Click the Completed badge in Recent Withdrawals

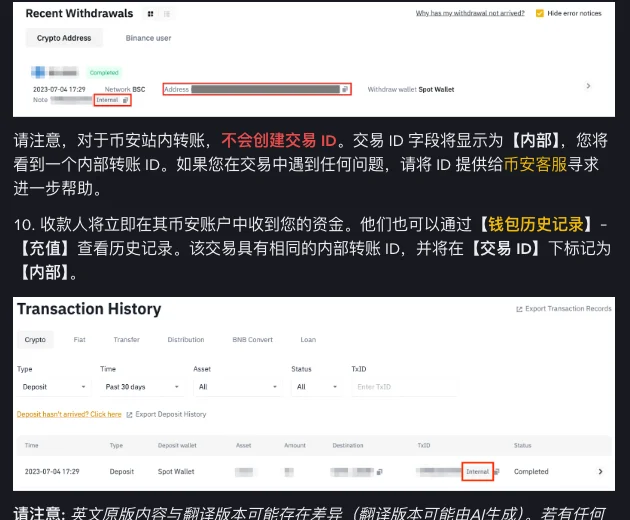104,73
